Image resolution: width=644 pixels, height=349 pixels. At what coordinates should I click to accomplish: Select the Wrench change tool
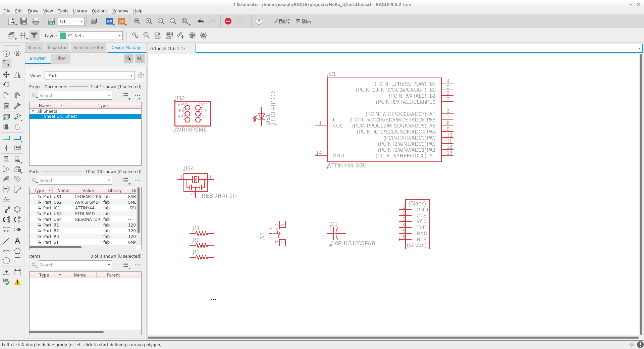point(17,106)
